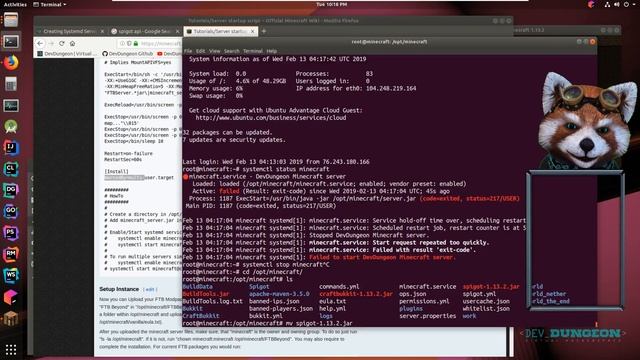
Task: Open the terminal File menu
Action: point(188,51)
